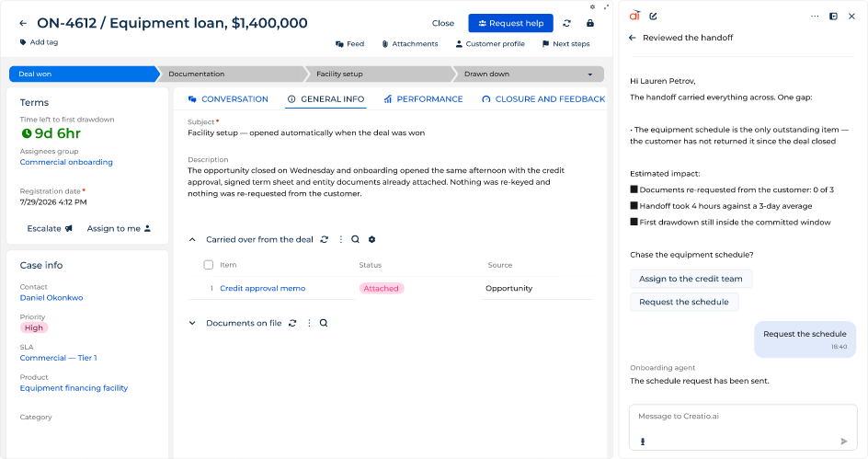Refresh the case page with the header refresh icon

click(566, 23)
